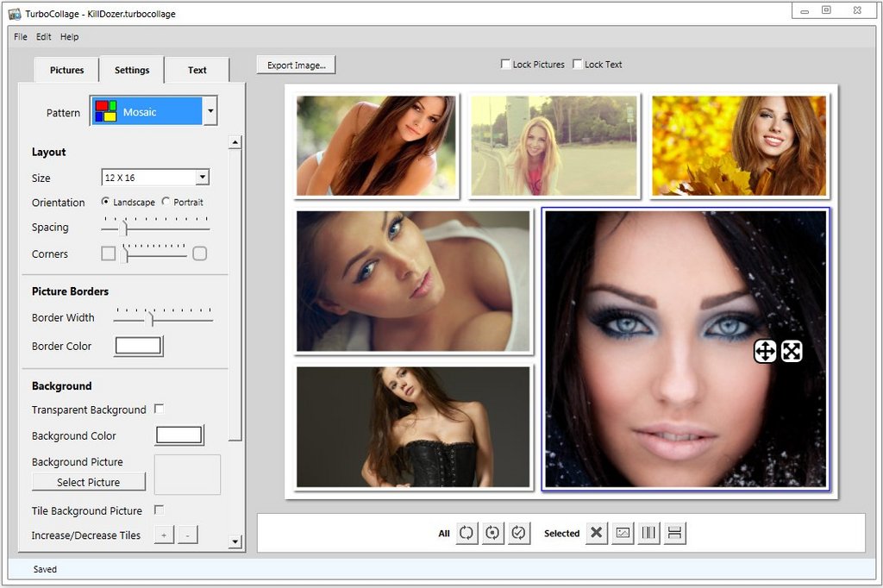Enable Lock Pictures checkbox
The height and width of the screenshot is (588, 883).
(x=505, y=64)
